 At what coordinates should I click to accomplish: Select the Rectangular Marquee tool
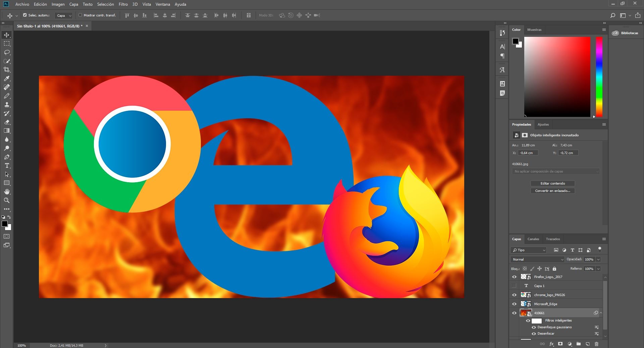tap(7, 44)
